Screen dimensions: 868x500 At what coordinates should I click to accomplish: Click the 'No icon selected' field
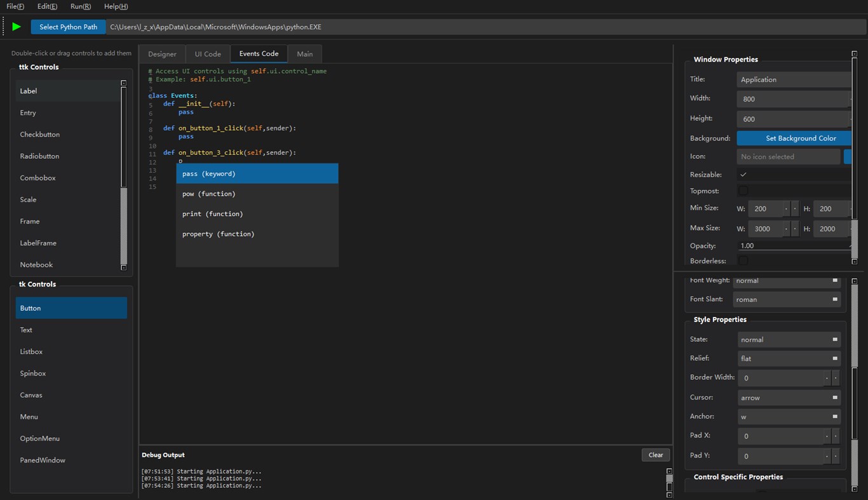pos(789,156)
